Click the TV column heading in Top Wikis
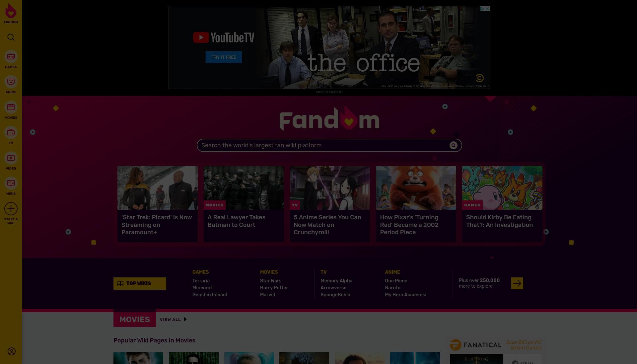Image resolution: width=637 pixels, height=364 pixels. (324, 272)
